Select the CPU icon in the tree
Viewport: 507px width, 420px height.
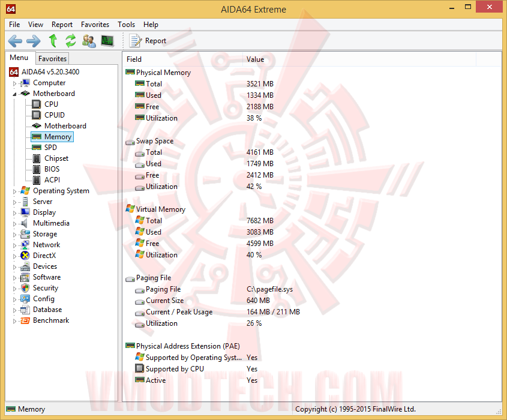[37, 104]
